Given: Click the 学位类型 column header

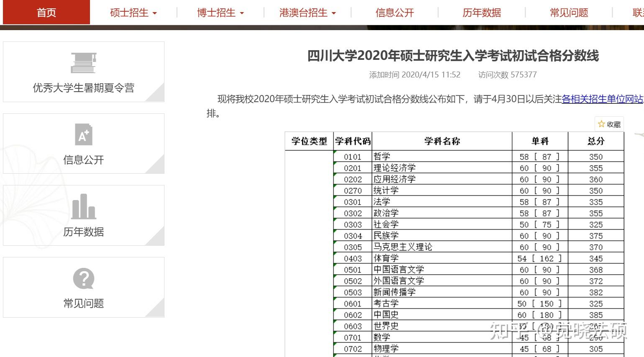Looking at the screenshot, I should coord(309,141).
